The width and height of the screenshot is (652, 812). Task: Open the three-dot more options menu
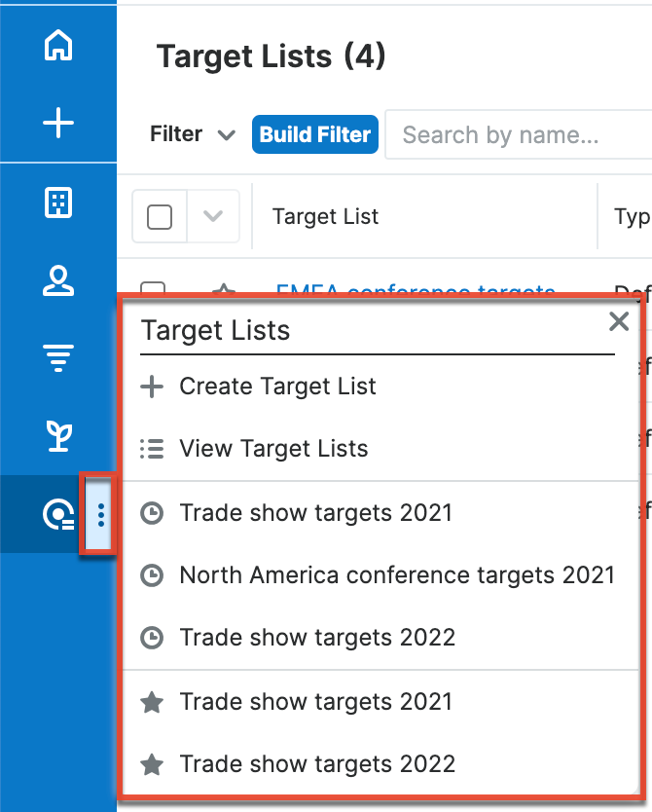click(101, 514)
